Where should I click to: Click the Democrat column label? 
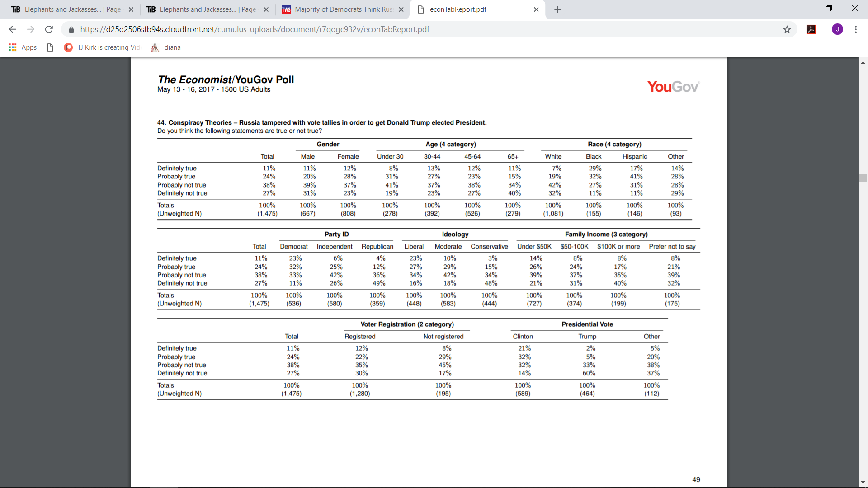coord(294,246)
